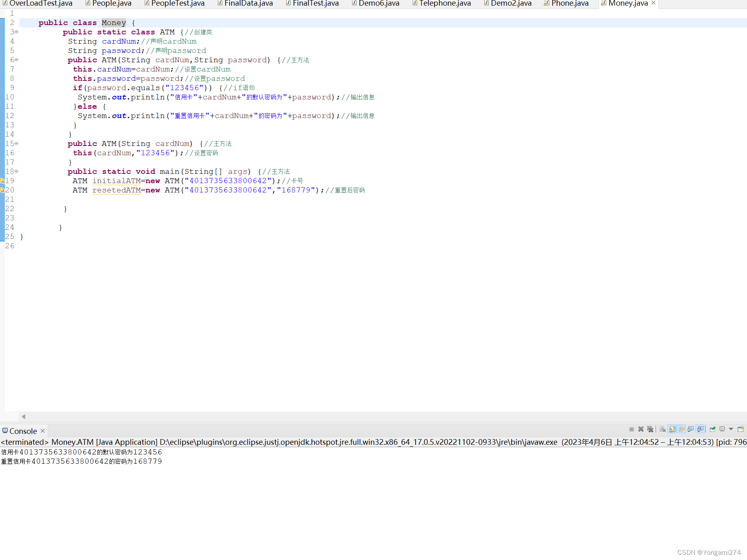Click password.equals on line 9

pyautogui.click(x=124, y=88)
